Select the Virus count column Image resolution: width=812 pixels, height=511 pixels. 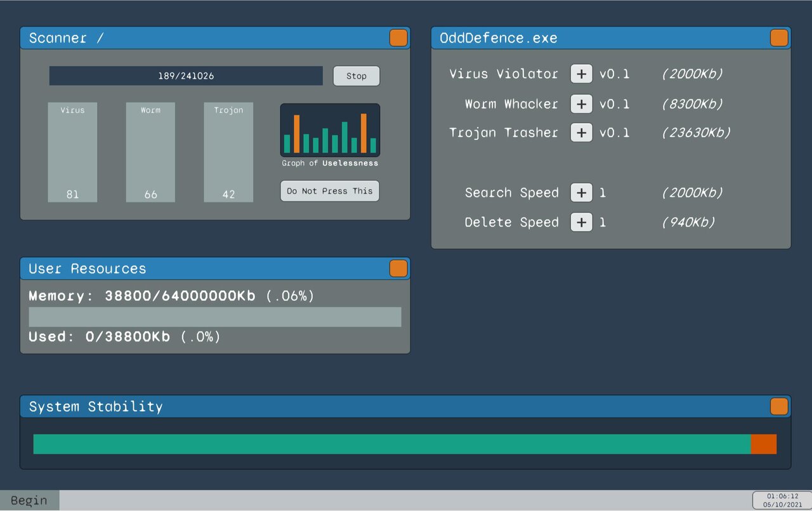(x=72, y=152)
